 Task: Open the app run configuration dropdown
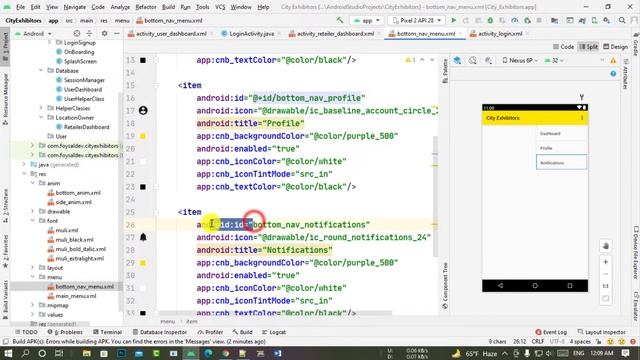pos(367,20)
